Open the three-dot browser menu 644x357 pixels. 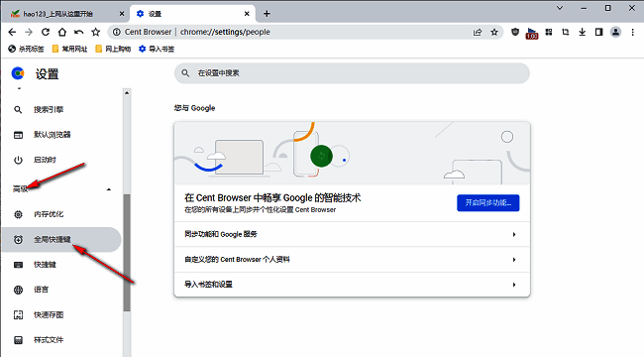pyautogui.click(x=632, y=32)
